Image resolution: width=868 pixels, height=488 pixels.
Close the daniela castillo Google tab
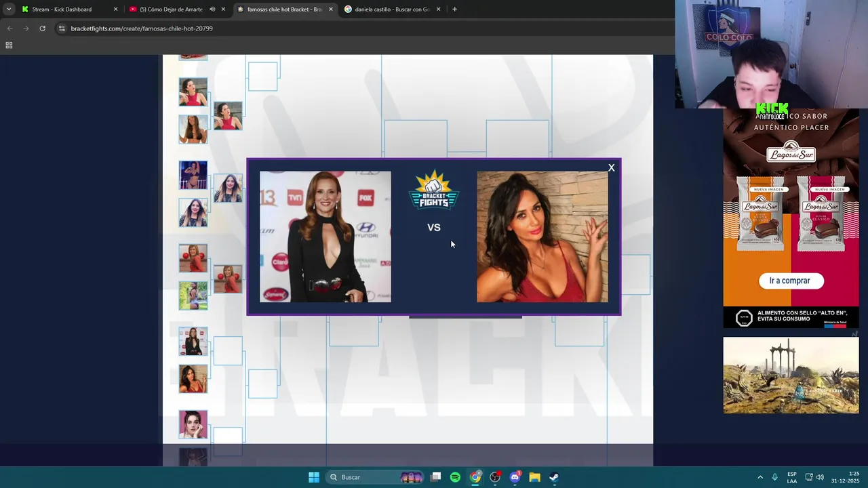pos(438,9)
